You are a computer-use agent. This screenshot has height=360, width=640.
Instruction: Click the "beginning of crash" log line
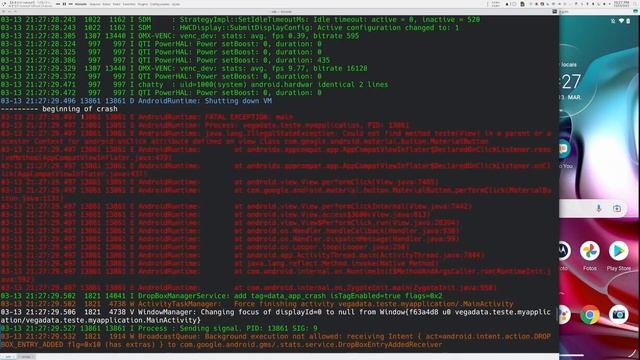click(59, 109)
